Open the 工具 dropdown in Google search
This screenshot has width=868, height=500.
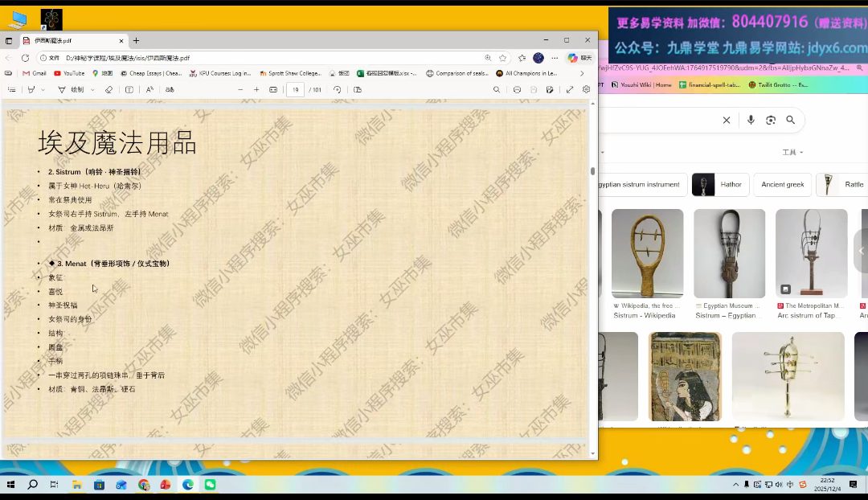[x=792, y=152]
